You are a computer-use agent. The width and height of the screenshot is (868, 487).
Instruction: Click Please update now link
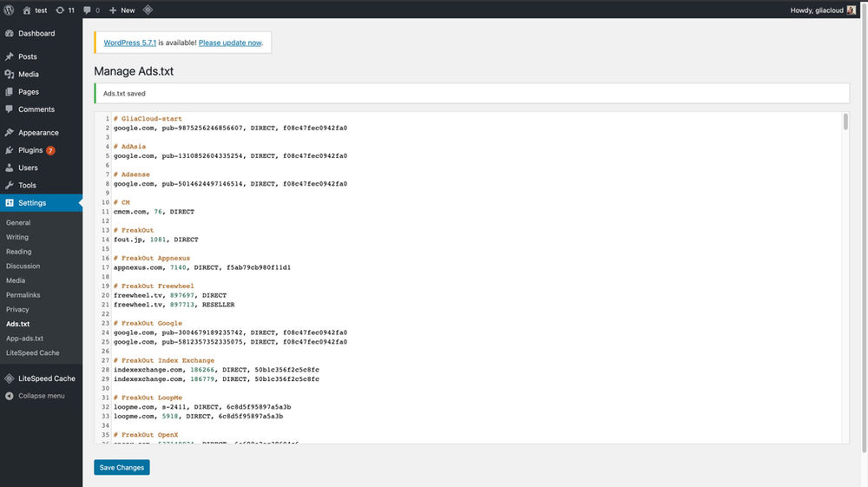tap(230, 43)
